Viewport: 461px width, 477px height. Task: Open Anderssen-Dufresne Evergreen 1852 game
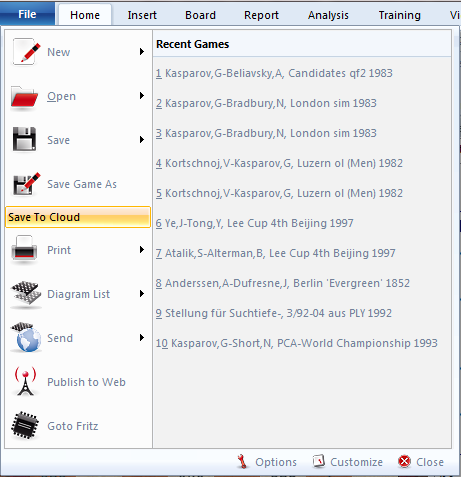[283, 283]
